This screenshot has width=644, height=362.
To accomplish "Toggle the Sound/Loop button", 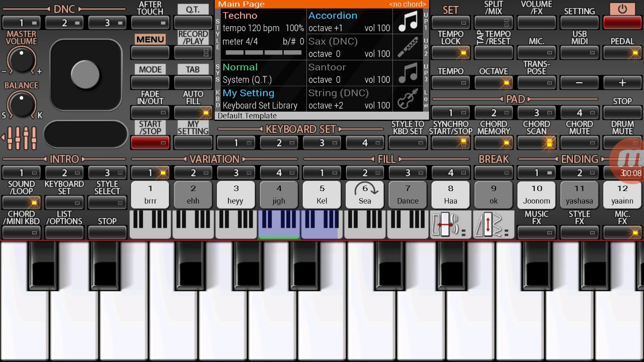I will [21, 203].
